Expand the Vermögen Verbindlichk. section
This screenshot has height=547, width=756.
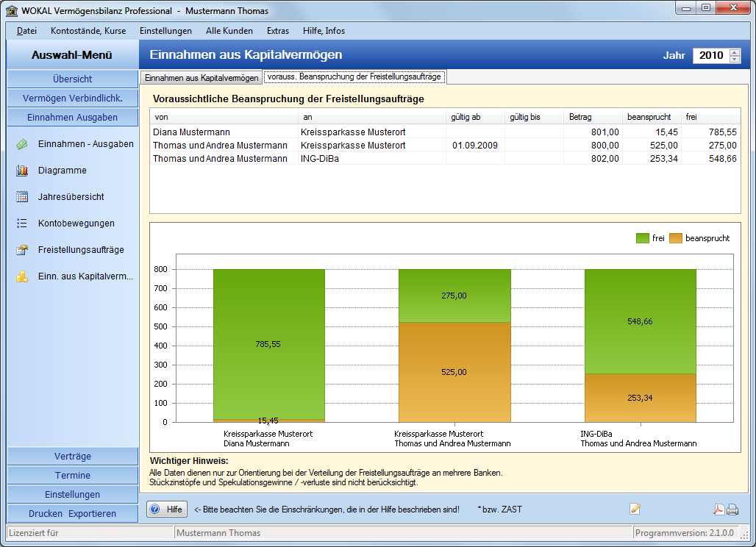pyautogui.click(x=72, y=98)
